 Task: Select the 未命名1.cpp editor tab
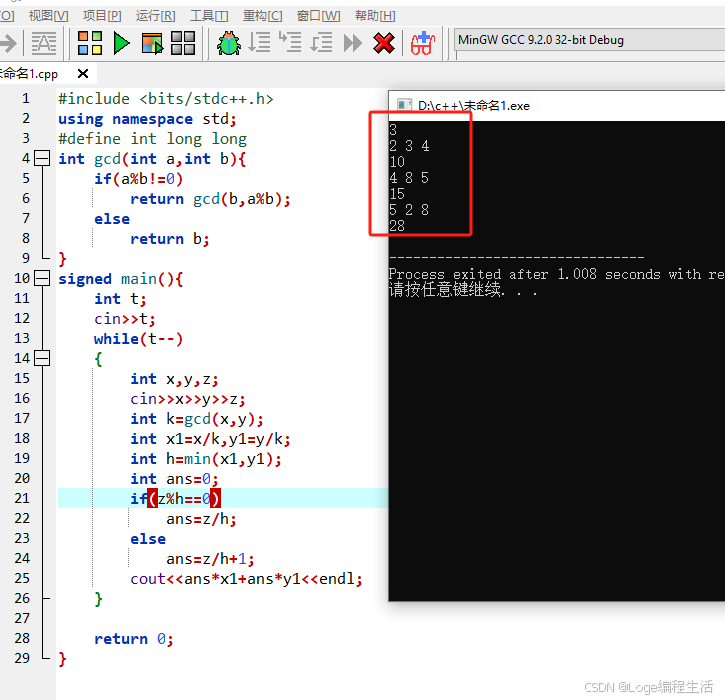[x=29, y=74]
